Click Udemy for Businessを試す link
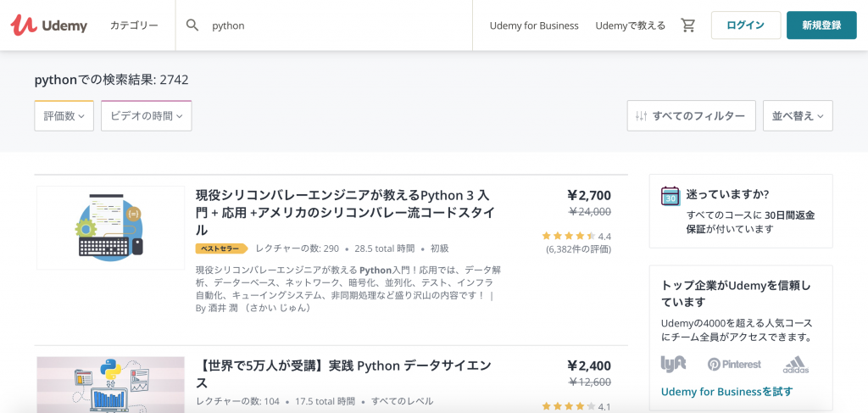Image resolution: width=868 pixels, height=413 pixels. pos(726,392)
